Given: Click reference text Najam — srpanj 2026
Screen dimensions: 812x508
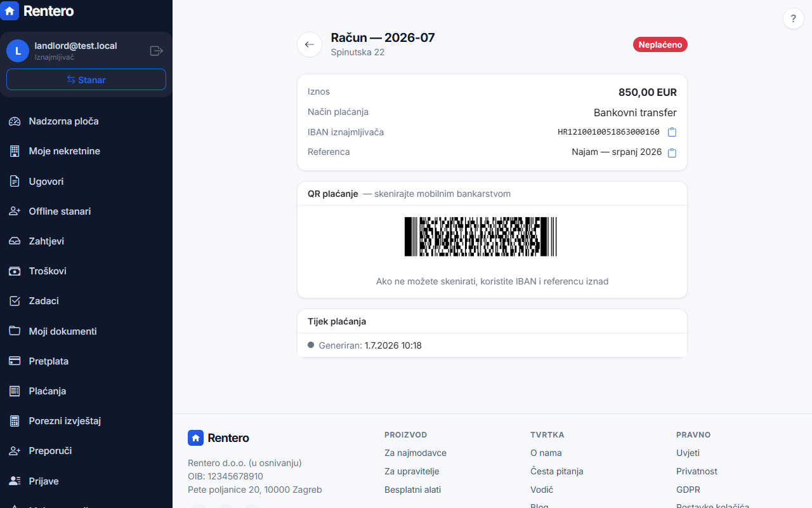Looking at the screenshot, I should click(617, 152).
